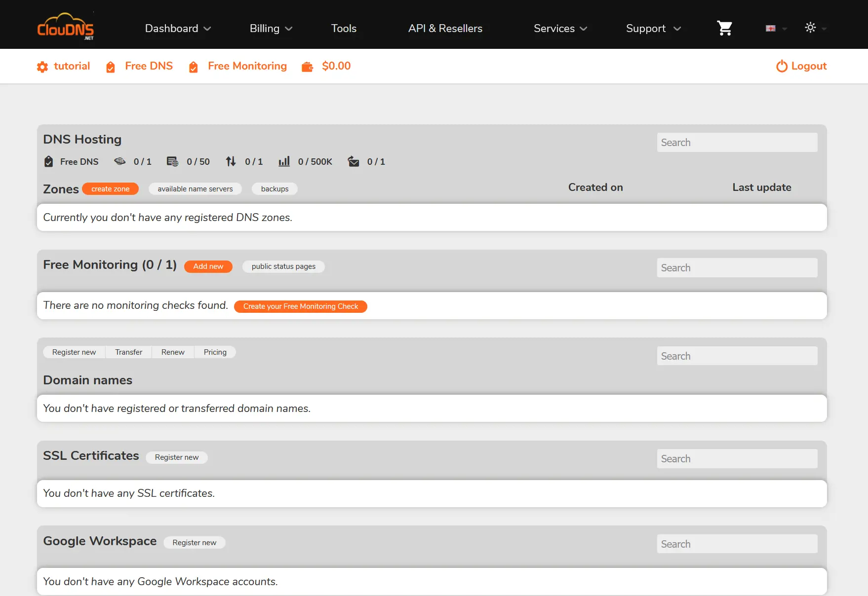Viewport: 868px width, 596px height.
Task: Open zone backups
Action: click(275, 189)
